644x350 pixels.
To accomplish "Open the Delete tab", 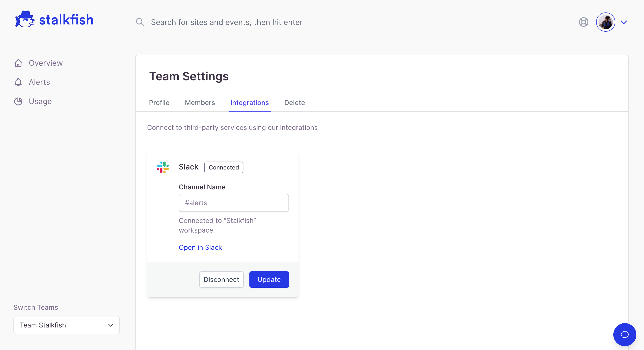I will [294, 103].
